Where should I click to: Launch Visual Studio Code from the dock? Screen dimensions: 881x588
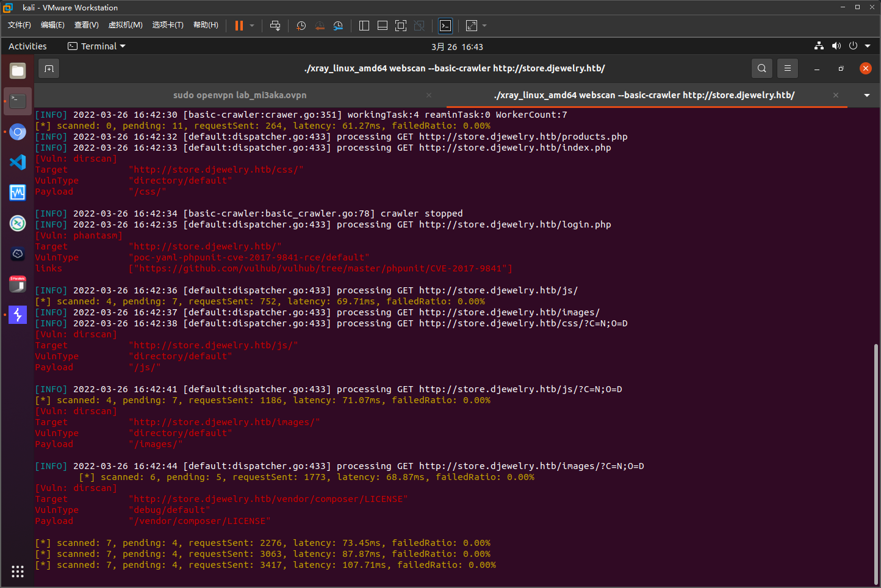[18, 162]
